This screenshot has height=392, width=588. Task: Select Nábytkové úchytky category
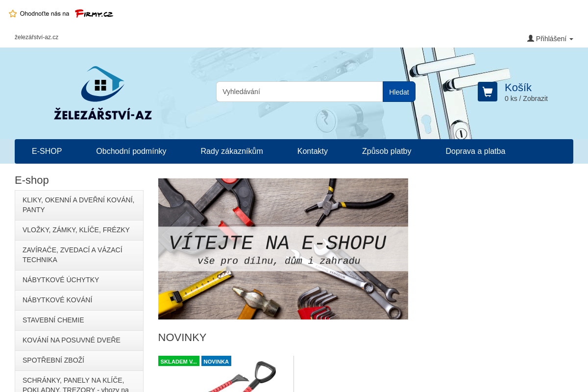[61, 280]
